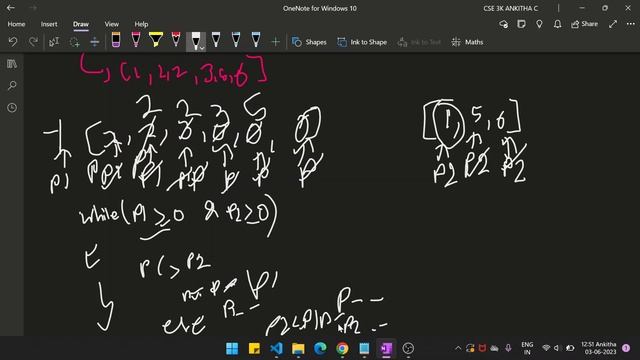Switch to the Draw tab
Screen dimensions: 640x360
(x=81, y=24)
